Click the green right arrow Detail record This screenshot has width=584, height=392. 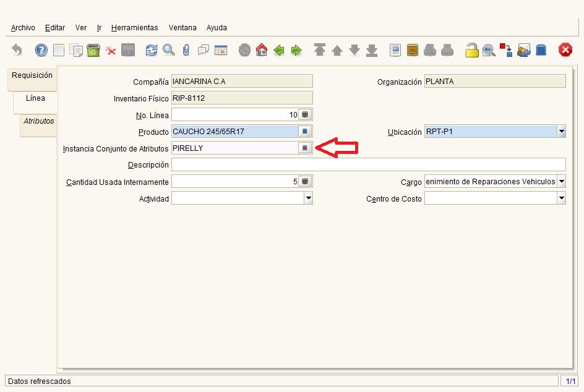tap(296, 50)
